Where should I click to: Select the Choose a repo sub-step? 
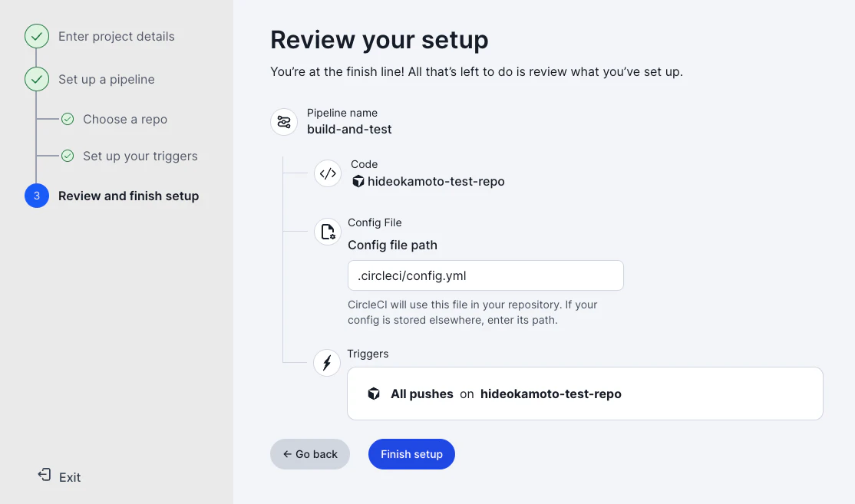pos(125,120)
